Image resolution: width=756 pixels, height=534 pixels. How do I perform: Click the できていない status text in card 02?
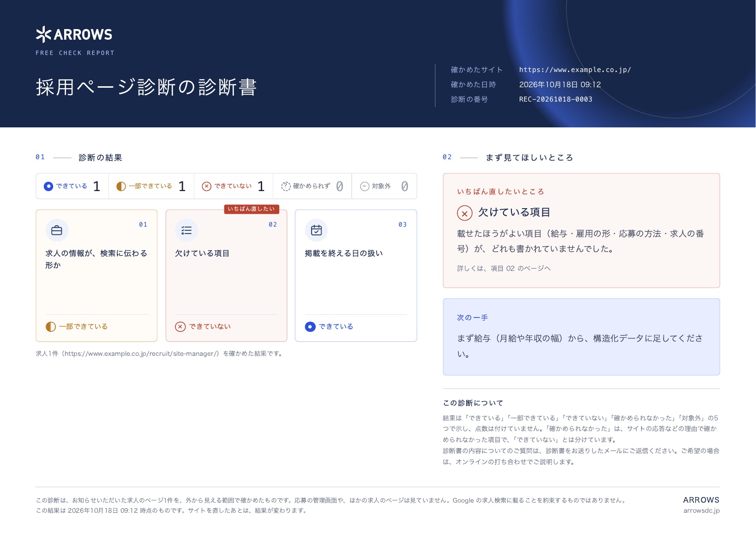tap(210, 326)
